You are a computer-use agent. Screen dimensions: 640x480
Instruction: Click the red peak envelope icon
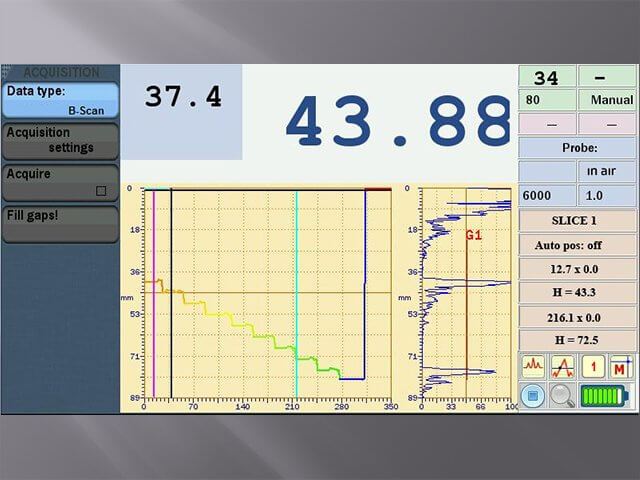[562, 367]
